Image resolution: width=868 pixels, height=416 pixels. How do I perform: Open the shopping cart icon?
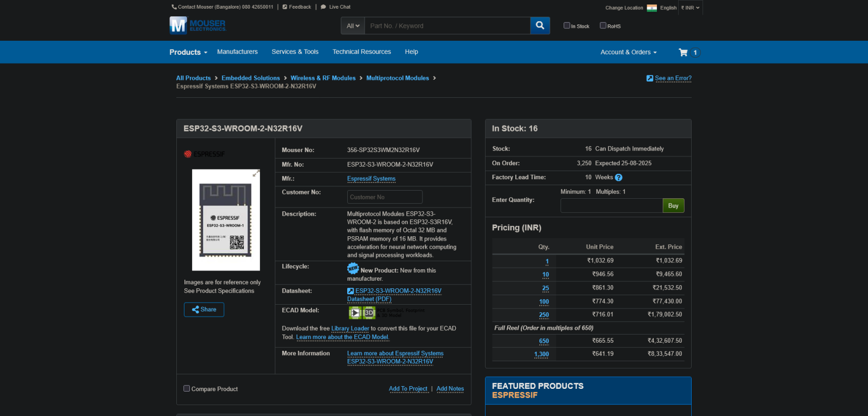(x=683, y=53)
